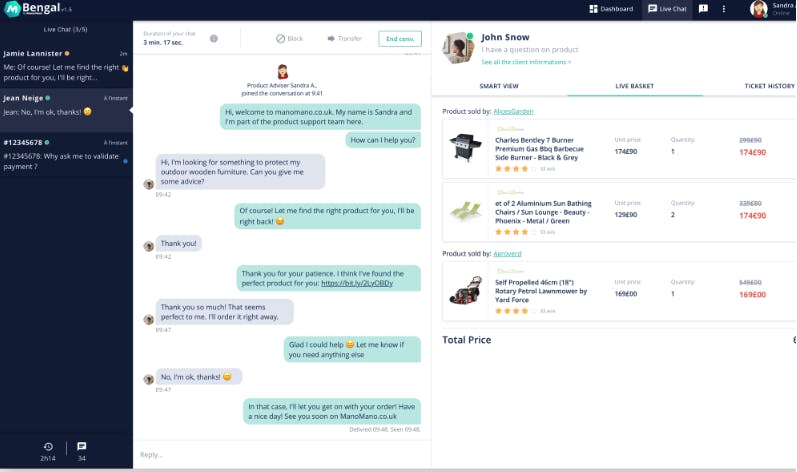Click the Aluminium Sun Bathing Chairs title
Image resolution: width=797 pixels, height=472 pixels.
coord(543,212)
